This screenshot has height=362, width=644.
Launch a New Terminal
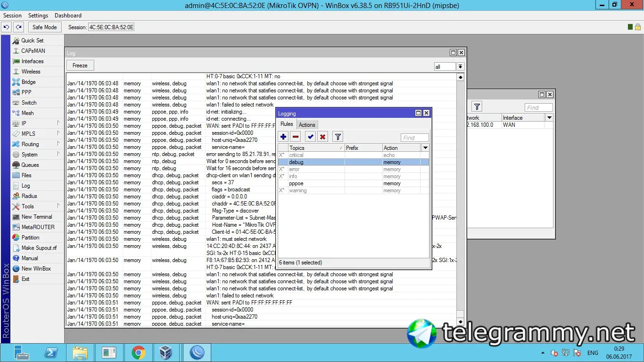[x=37, y=217]
